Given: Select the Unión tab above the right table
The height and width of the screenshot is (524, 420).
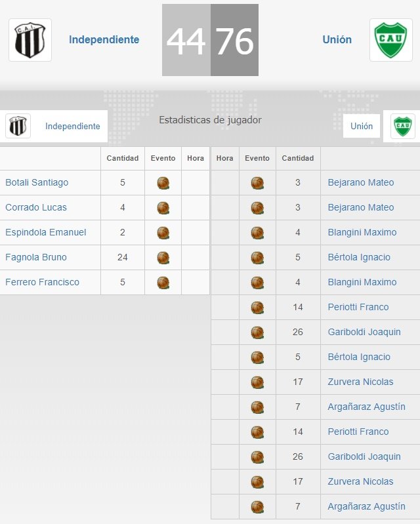Looking at the screenshot, I should (x=362, y=126).
